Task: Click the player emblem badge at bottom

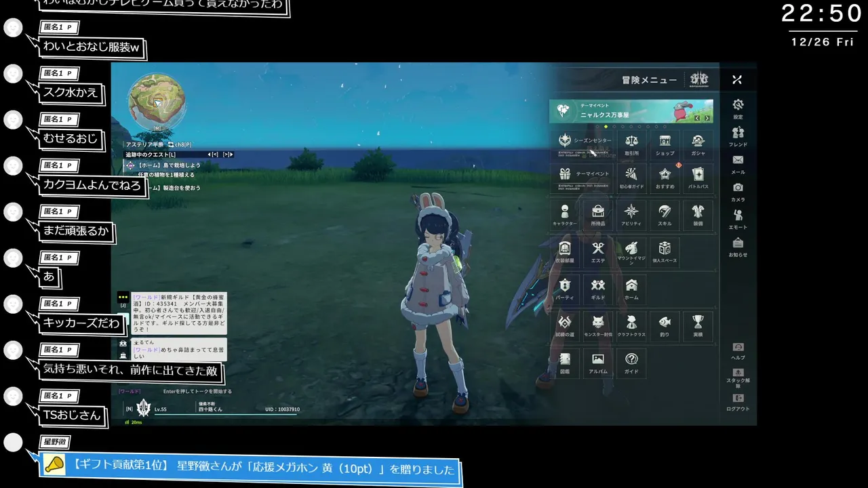Action: point(144,407)
